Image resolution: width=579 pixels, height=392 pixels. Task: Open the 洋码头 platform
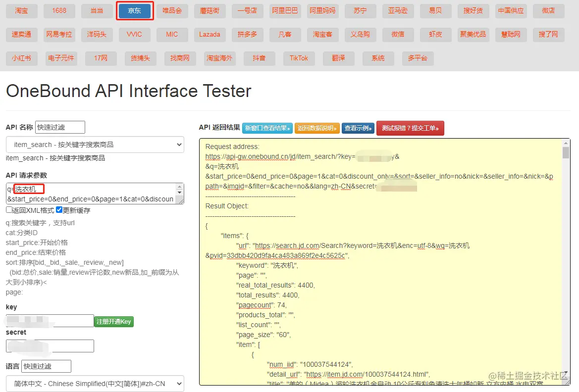click(x=97, y=34)
